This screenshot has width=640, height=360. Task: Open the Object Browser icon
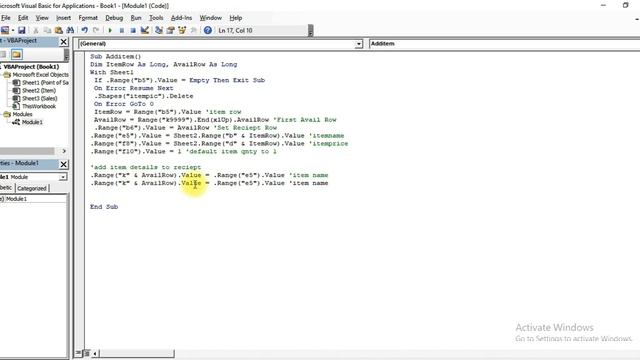click(182, 30)
